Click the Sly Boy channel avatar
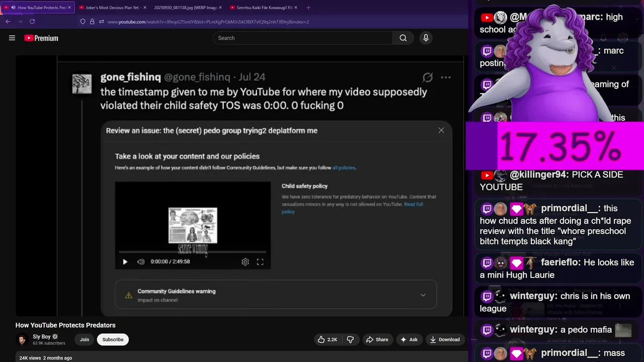The height and width of the screenshot is (362, 644). (x=22, y=340)
